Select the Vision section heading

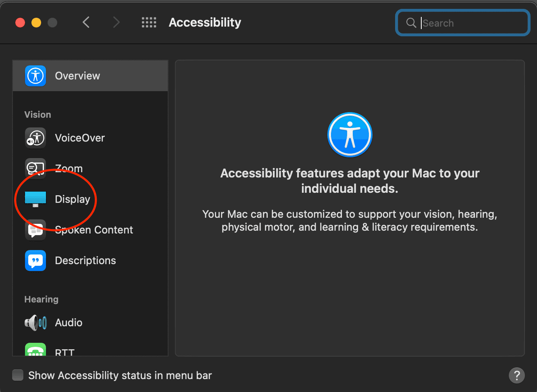point(37,115)
